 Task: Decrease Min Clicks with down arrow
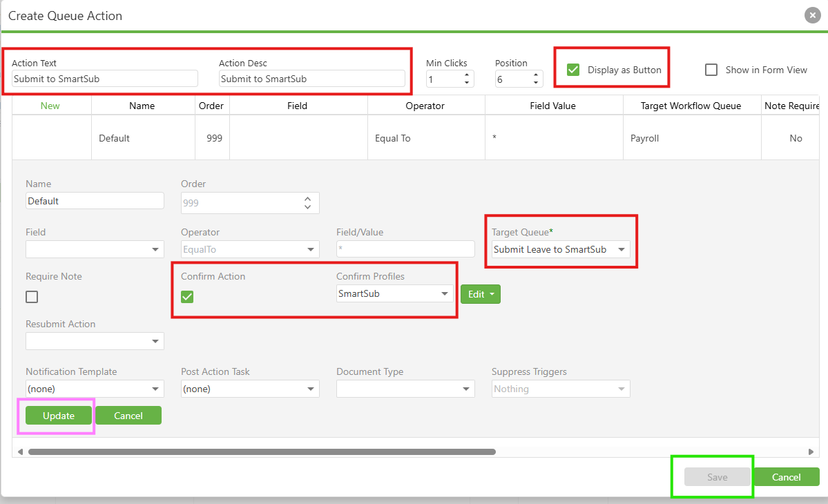tap(467, 82)
